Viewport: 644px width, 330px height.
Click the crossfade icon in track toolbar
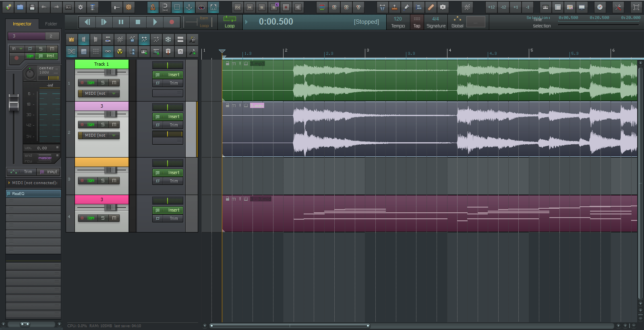(72, 51)
